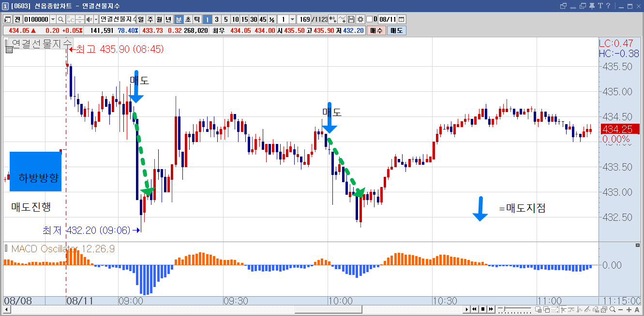Click the 매수 (buy) button
644x316 pixels.
pos(376,30)
